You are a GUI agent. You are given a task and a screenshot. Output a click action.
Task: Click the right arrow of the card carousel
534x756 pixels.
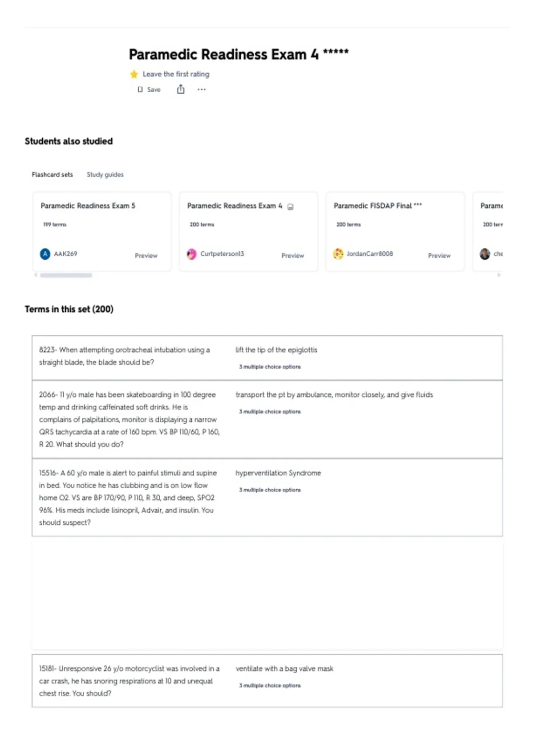499,275
